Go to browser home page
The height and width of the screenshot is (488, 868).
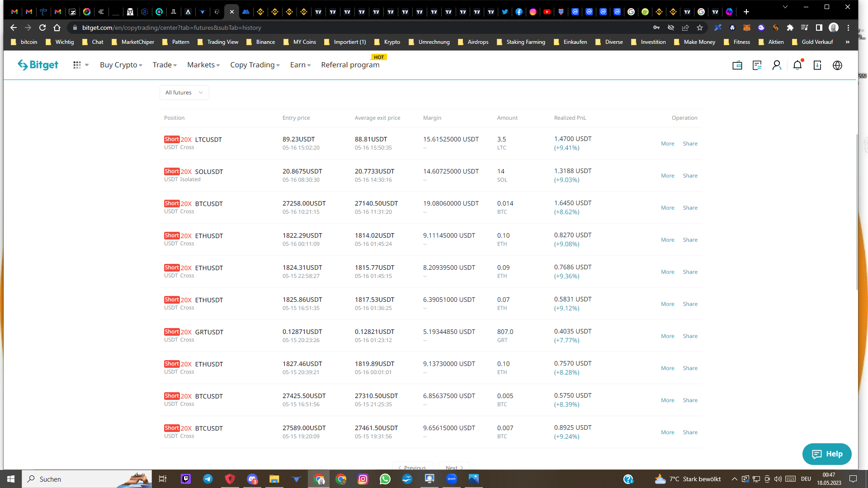57,28
